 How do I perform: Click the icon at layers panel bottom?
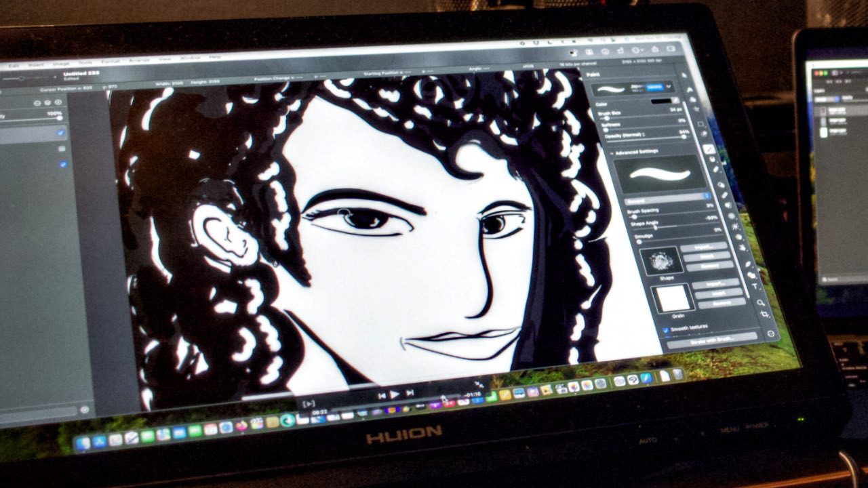[85, 409]
